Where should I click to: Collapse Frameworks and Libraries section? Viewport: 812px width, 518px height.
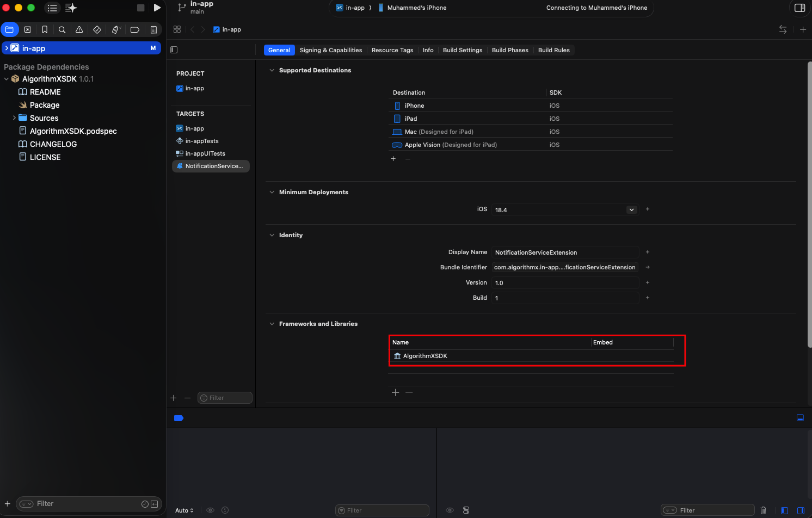(x=272, y=324)
